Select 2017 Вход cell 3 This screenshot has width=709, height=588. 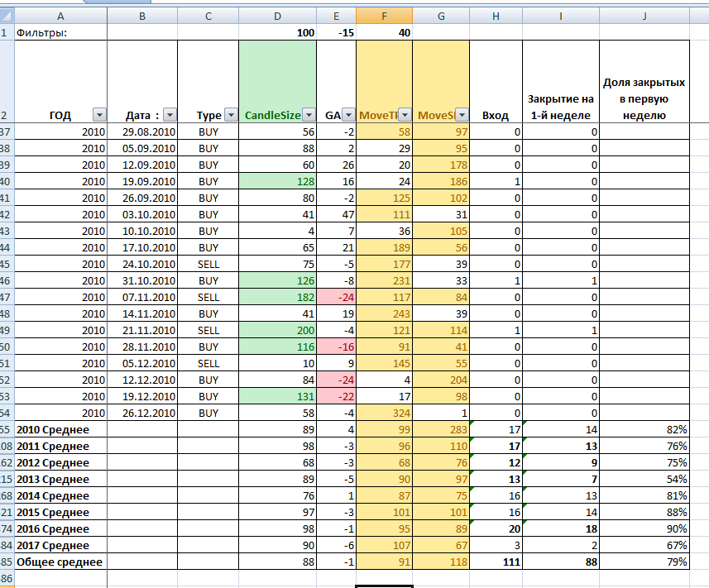click(496, 546)
